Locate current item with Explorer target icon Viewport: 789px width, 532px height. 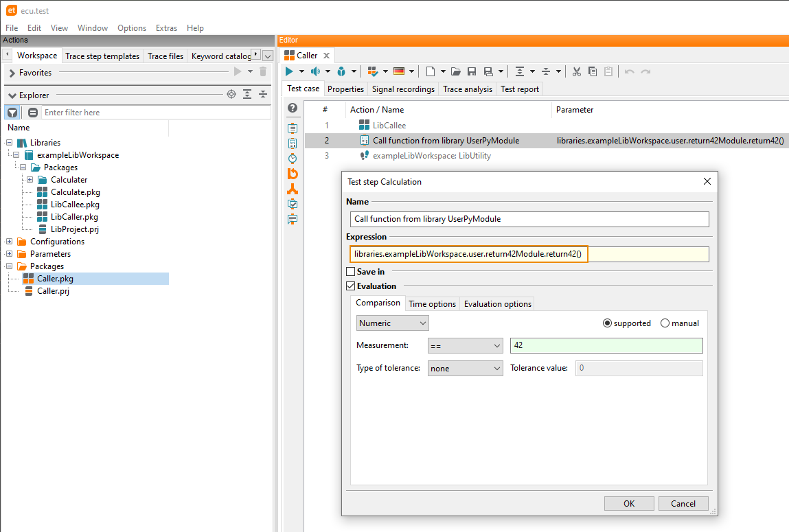pos(231,94)
